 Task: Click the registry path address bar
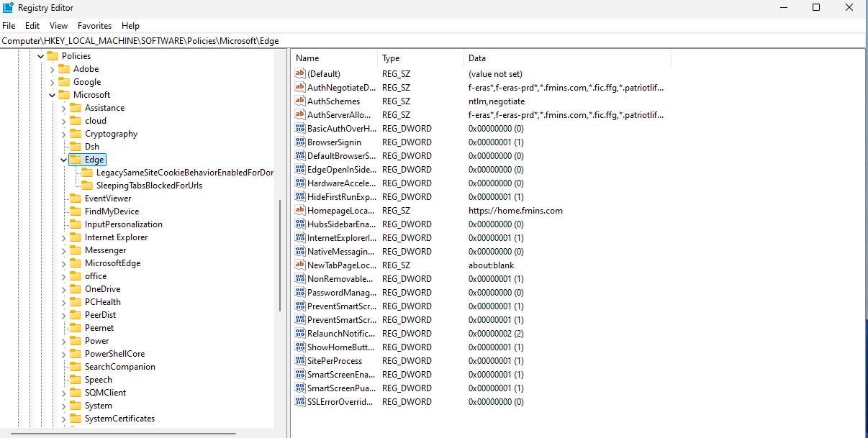pos(433,41)
